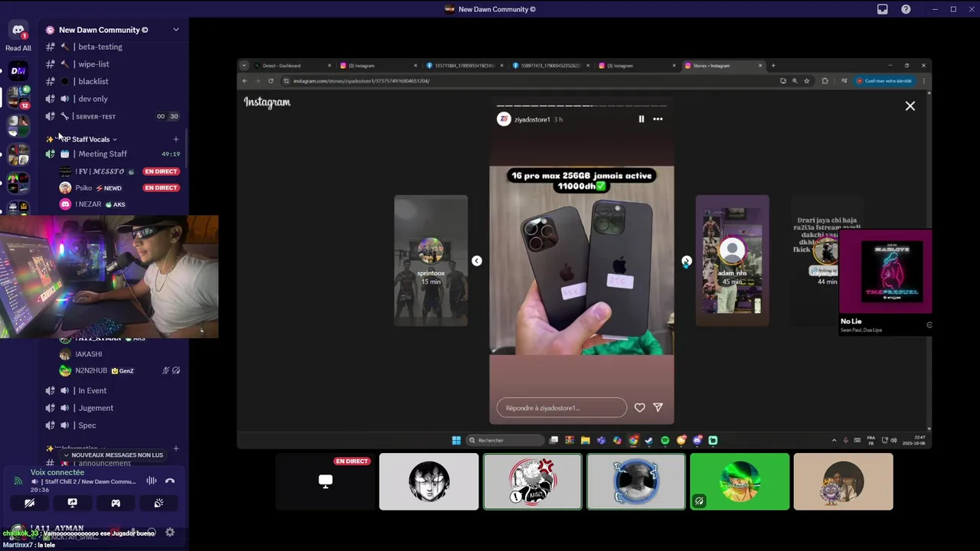Go to previous story with left arrow
This screenshot has height=551, width=980.
point(476,261)
